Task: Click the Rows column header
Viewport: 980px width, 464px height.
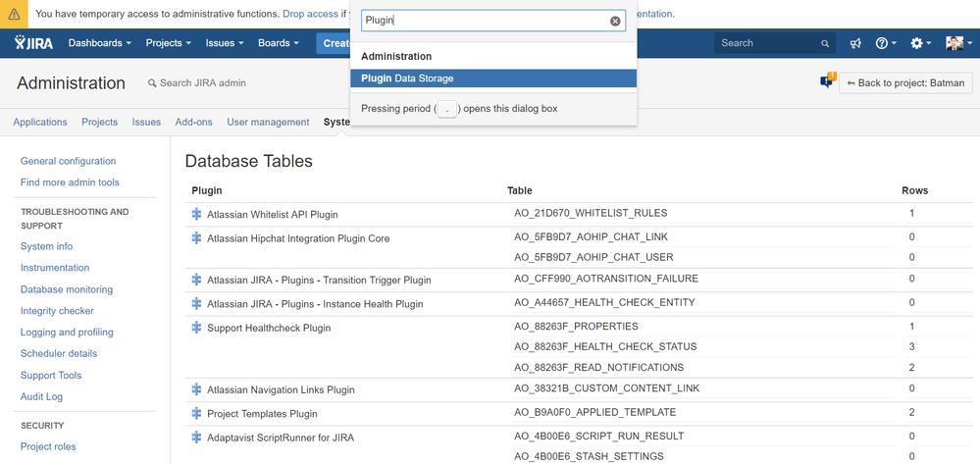Action: 915,190
